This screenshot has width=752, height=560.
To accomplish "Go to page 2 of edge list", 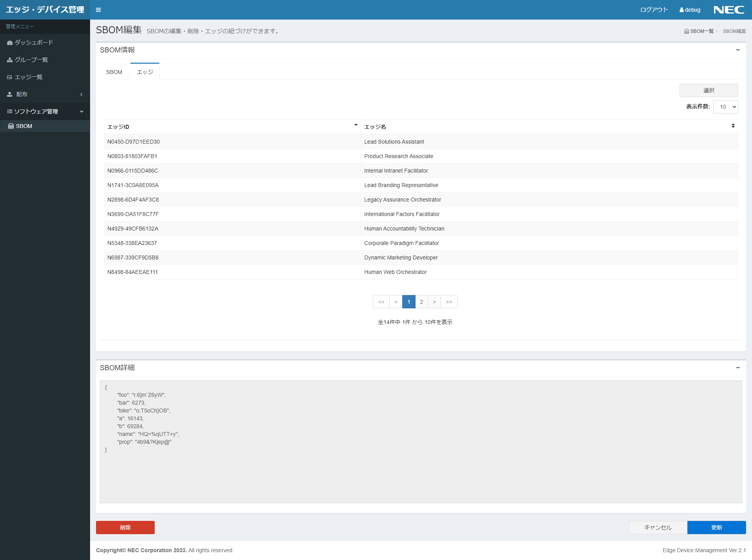I will [x=421, y=301].
